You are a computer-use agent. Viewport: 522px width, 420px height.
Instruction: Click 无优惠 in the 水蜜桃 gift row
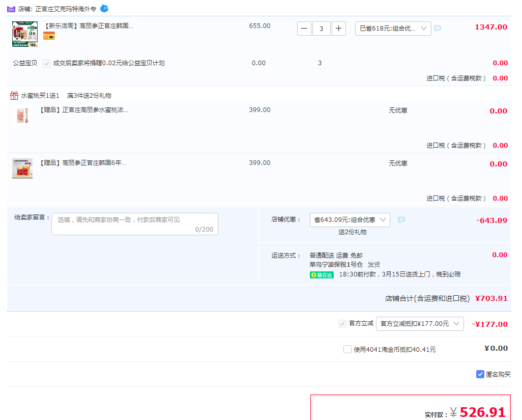pos(398,110)
